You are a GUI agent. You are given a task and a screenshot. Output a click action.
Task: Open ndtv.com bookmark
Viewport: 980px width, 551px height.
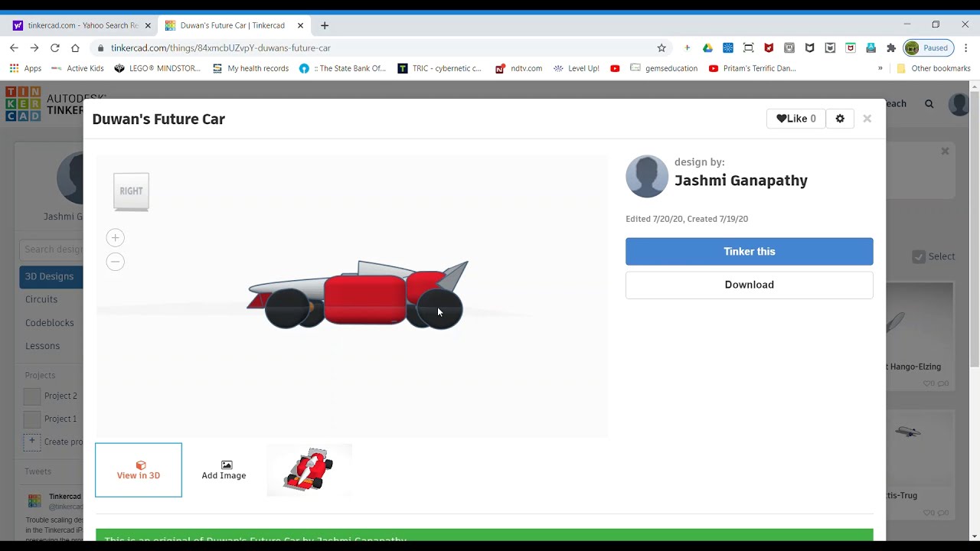[518, 68]
